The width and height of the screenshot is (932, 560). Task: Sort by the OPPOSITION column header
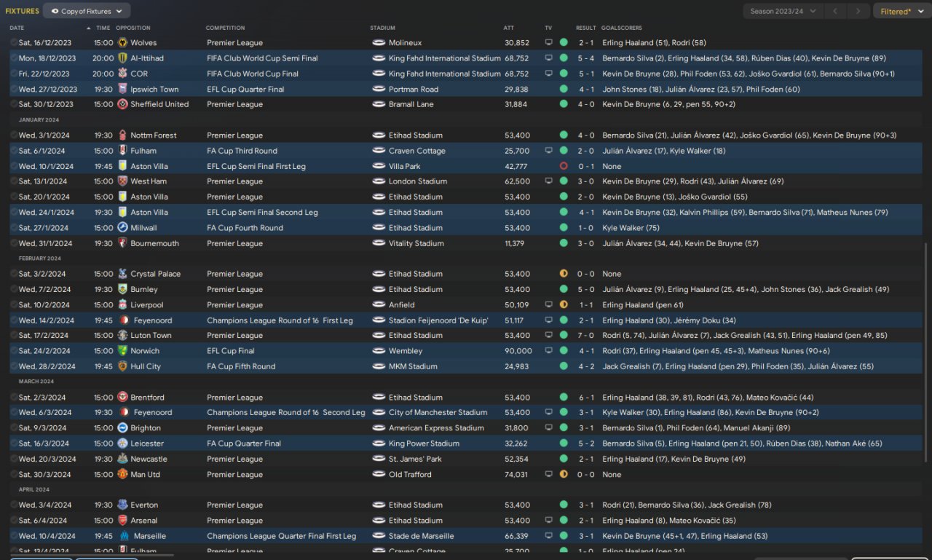(133, 28)
